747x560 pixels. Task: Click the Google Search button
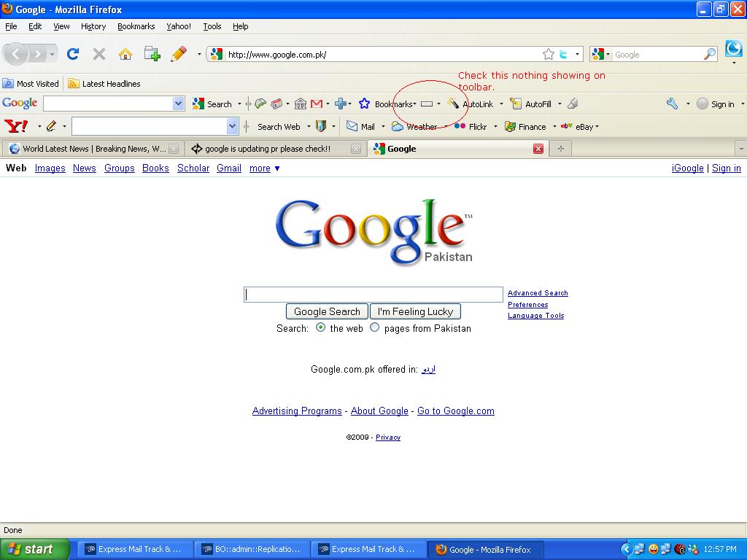click(x=327, y=311)
